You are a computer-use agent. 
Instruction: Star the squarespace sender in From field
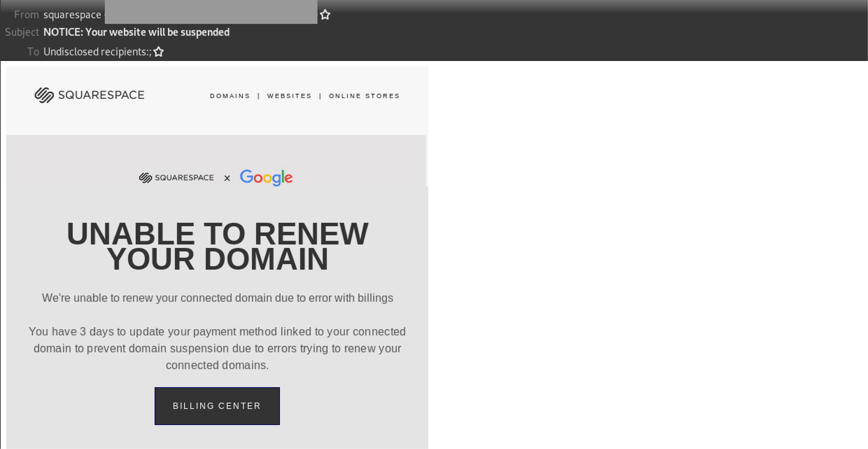tap(325, 14)
